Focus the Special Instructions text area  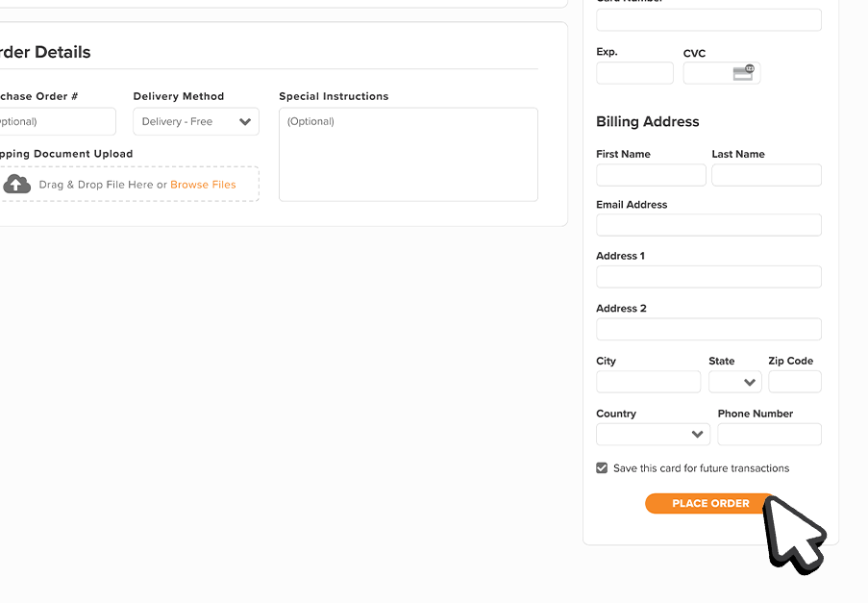408,155
